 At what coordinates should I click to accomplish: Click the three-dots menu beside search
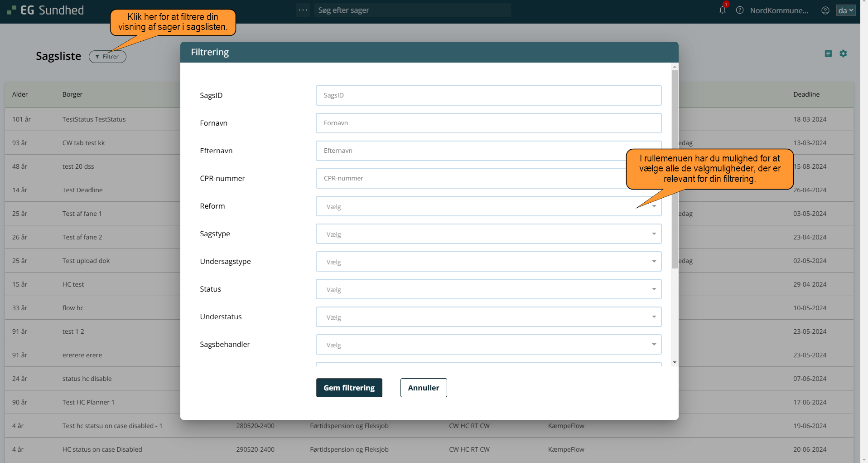click(x=303, y=10)
